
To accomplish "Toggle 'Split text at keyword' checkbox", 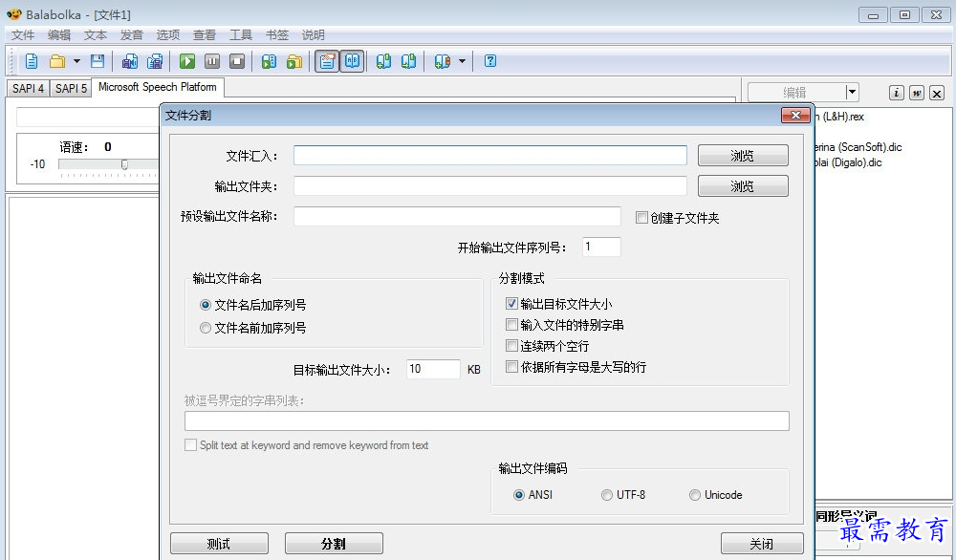I will [x=190, y=445].
